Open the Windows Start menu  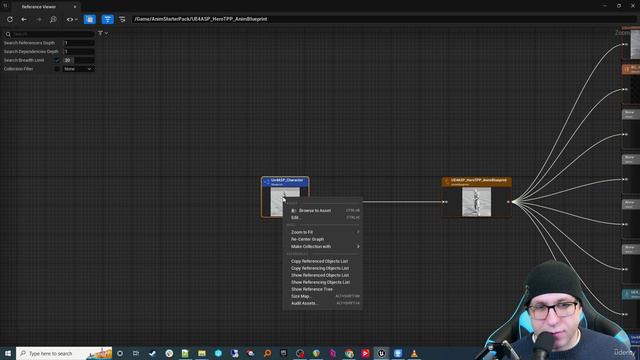(x=8, y=353)
